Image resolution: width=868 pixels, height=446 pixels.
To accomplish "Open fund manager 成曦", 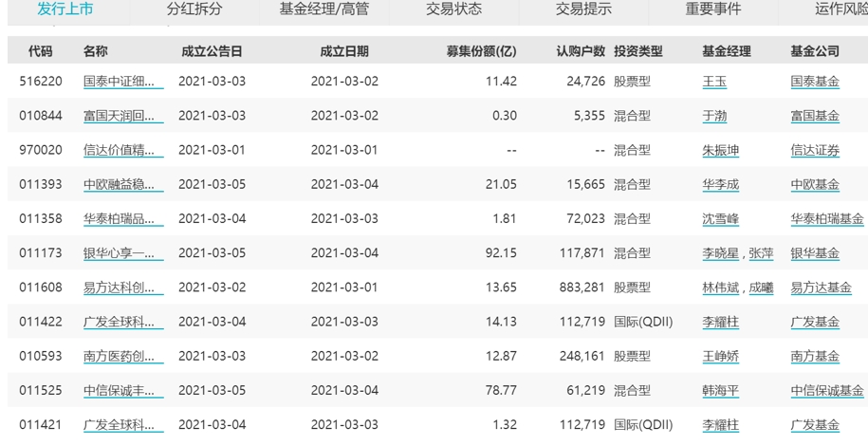I will coord(761,288).
